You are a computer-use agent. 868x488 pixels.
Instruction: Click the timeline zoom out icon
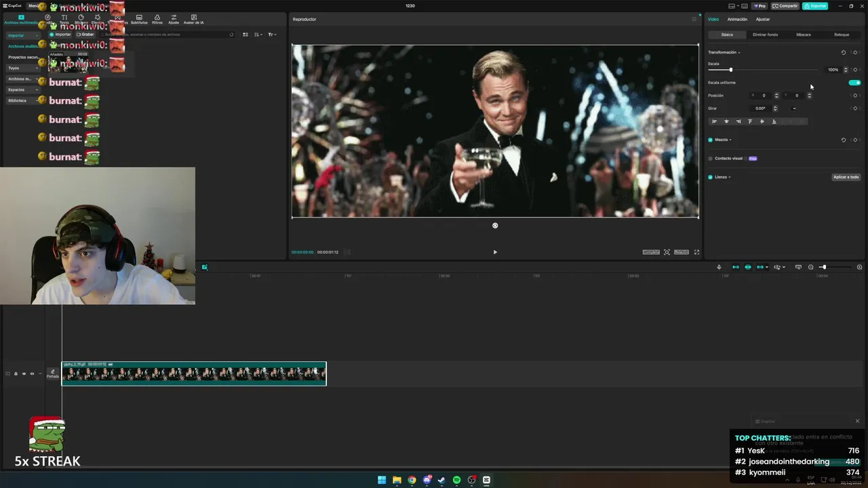coord(810,267)
